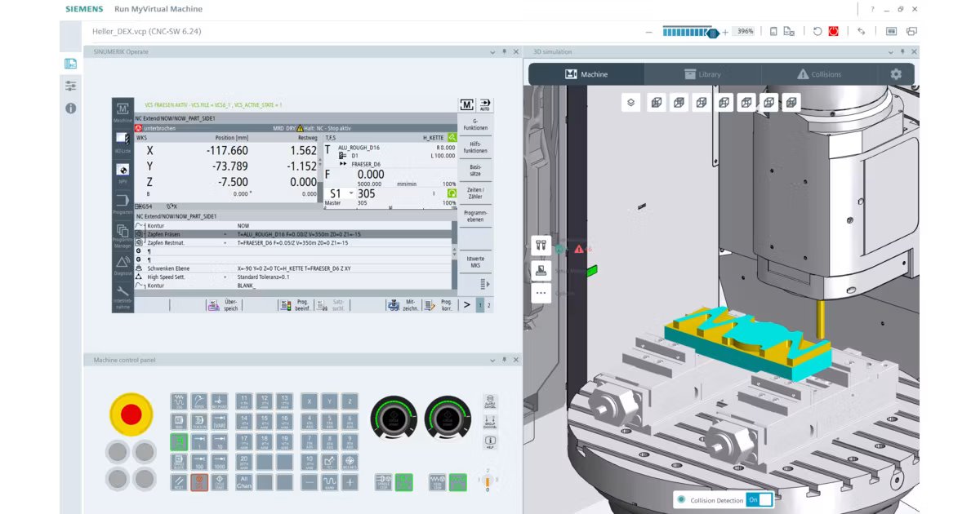Click the Rapid override key

coord(329,482)
